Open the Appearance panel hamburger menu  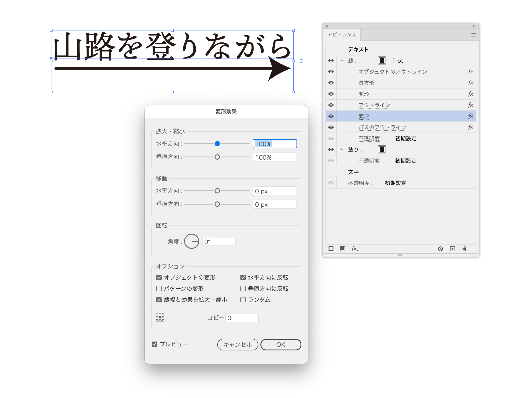pos(473,35)
